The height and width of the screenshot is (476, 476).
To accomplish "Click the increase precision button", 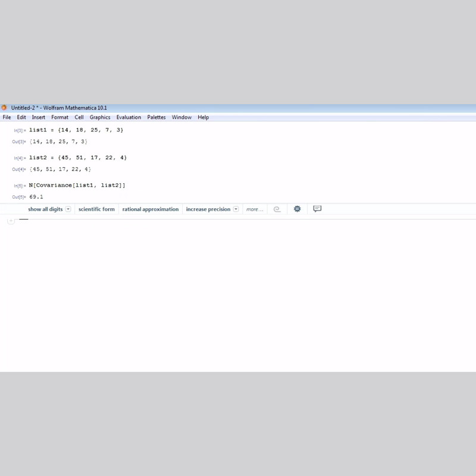I will 208,209.
